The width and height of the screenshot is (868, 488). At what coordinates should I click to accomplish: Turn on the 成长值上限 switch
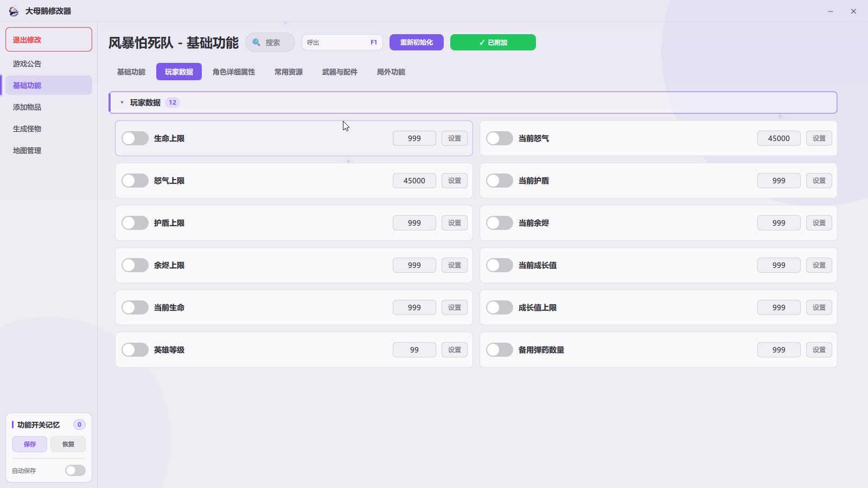coord(500,307)
